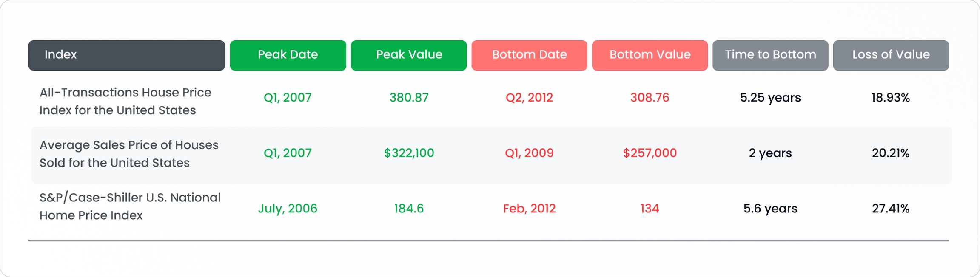Click the Loss of Value header
This screenshot has height=277, width=980.
pos(891,55)
